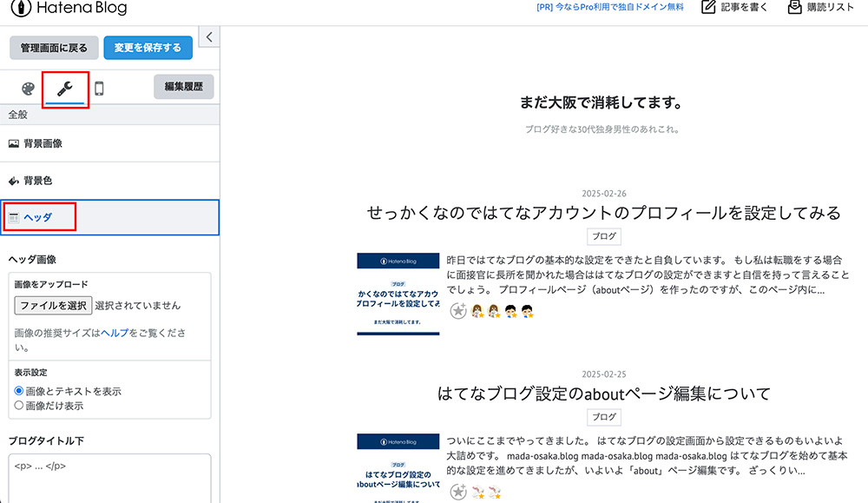Image resolution: width=868 pixels, height=503 pixels.
Task: Select the wrench customize tab
Action: pyautogui.click(x=65, y=88)
